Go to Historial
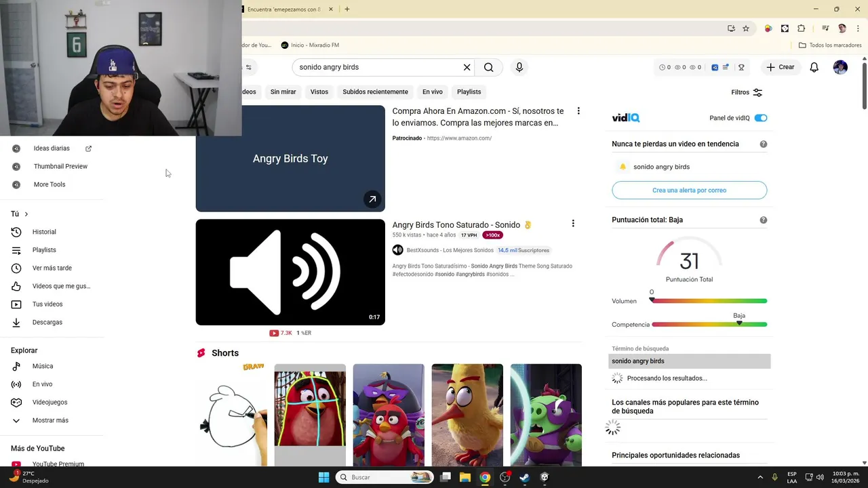Viewport: 868px width, 488px height. (44, 232)
